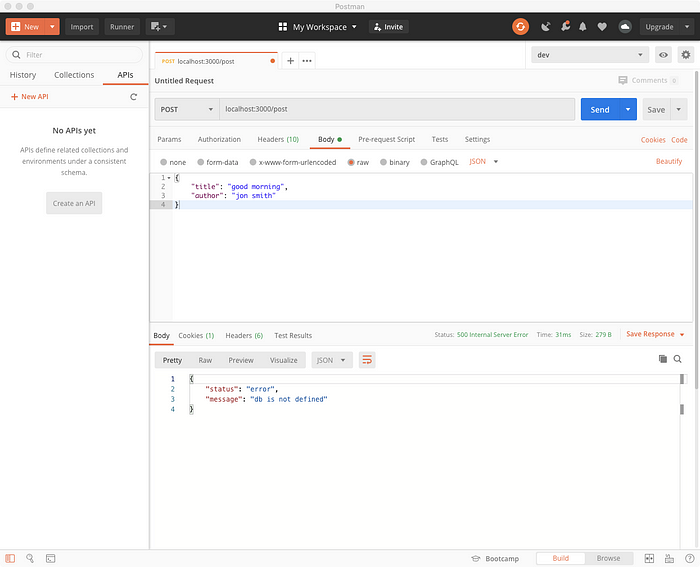Screen dimensions: 700x567
Task: Toggle sidebar via the bottom-left icon
Action: click(10, 558)
